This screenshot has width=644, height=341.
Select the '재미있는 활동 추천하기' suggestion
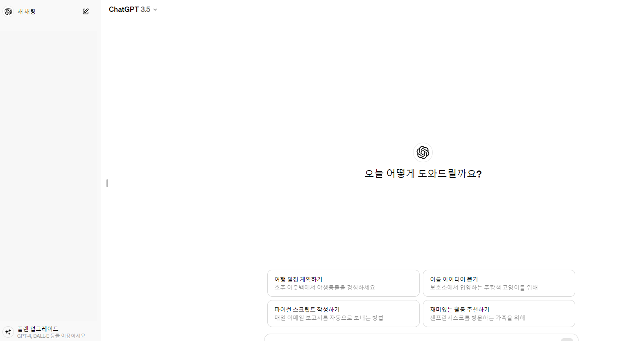click(x=499, y=314)
